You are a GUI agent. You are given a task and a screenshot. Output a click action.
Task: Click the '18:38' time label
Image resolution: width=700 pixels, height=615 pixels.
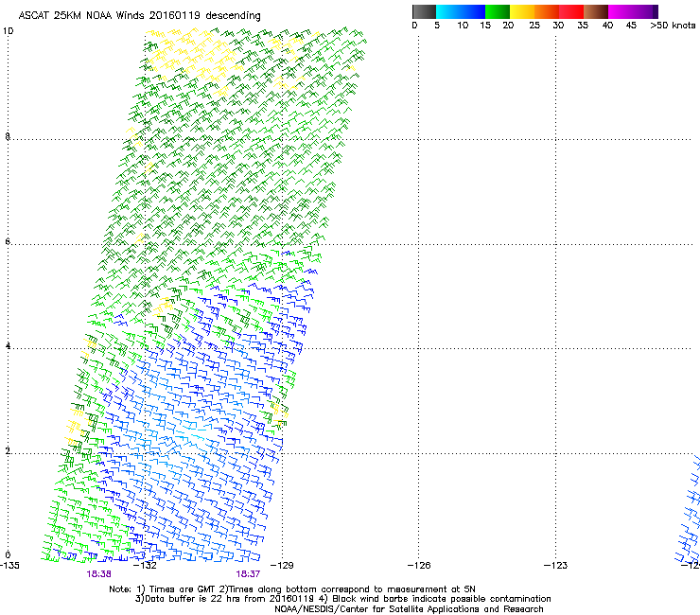click(98, 574)
